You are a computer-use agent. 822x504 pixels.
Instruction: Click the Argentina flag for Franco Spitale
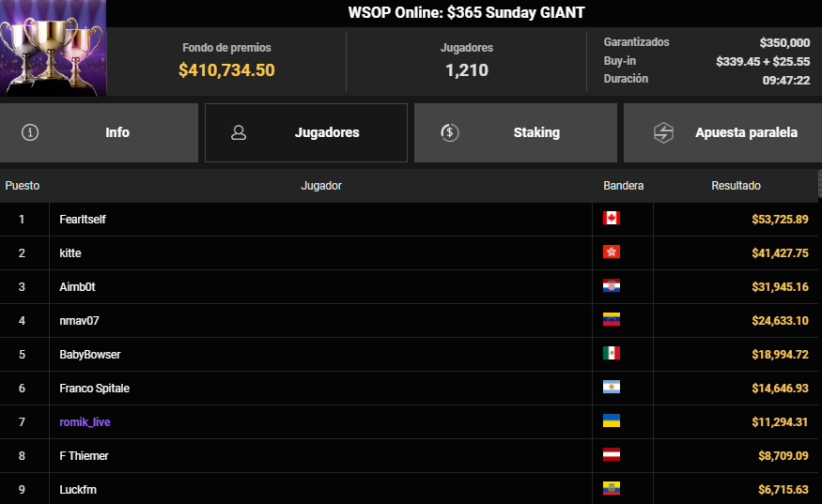point(612,388)
